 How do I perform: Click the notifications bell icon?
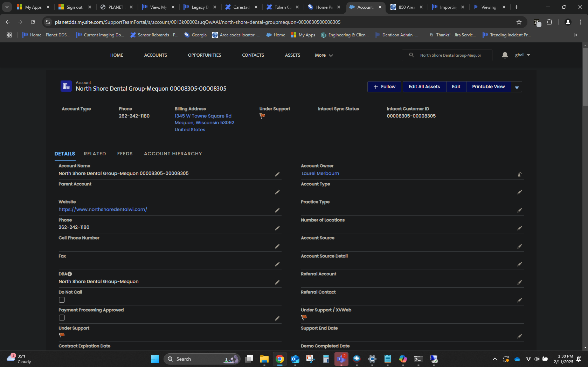505,55
